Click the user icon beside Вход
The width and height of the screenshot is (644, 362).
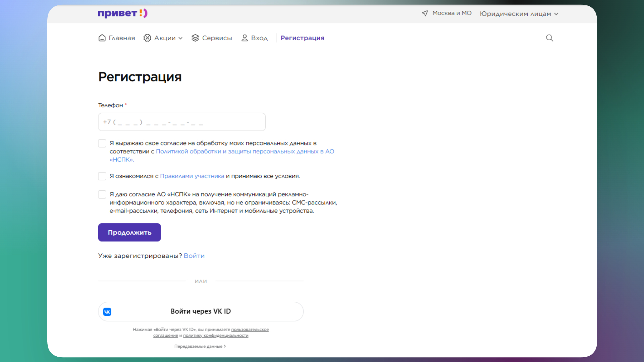pyautogui.click(x=245, y=38)
